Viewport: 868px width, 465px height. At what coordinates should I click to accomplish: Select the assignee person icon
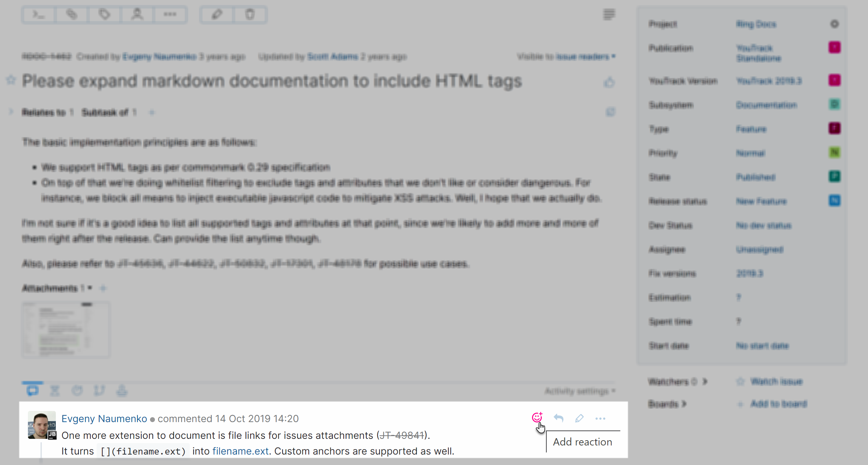[137, 15]
